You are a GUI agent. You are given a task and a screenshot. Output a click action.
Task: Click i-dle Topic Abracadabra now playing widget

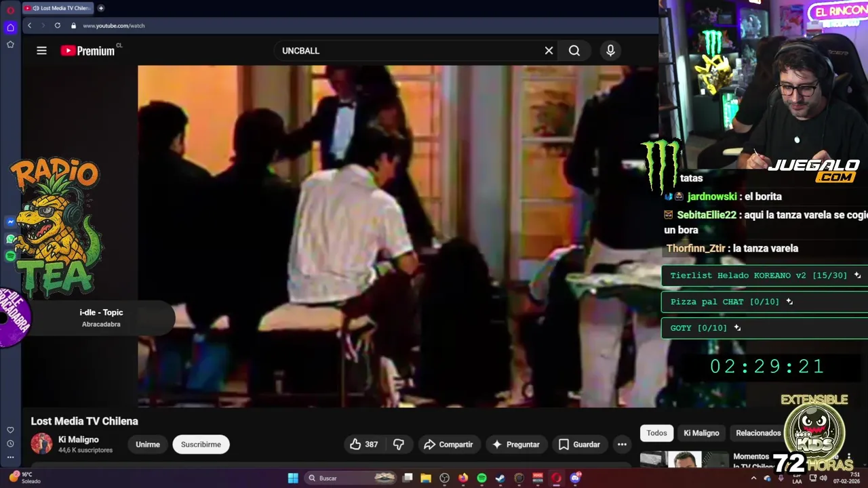[101, 318]
